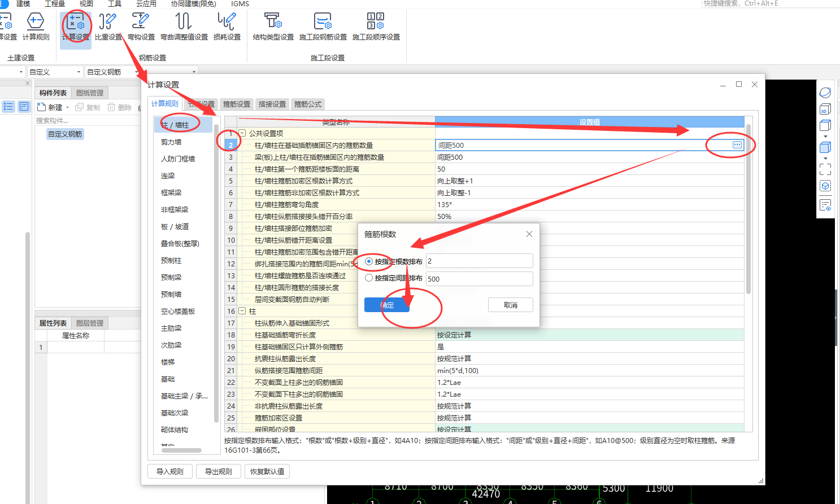This screenshot has height=504, width=840.
Task: Click the orbit view icon in right toolbar
Action: coord(825,93)
